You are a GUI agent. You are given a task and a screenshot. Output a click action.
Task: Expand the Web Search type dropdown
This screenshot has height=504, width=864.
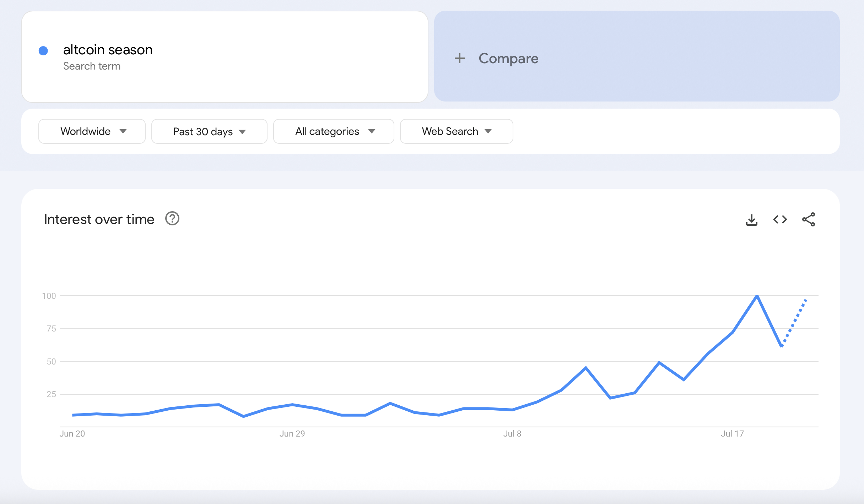456,131
